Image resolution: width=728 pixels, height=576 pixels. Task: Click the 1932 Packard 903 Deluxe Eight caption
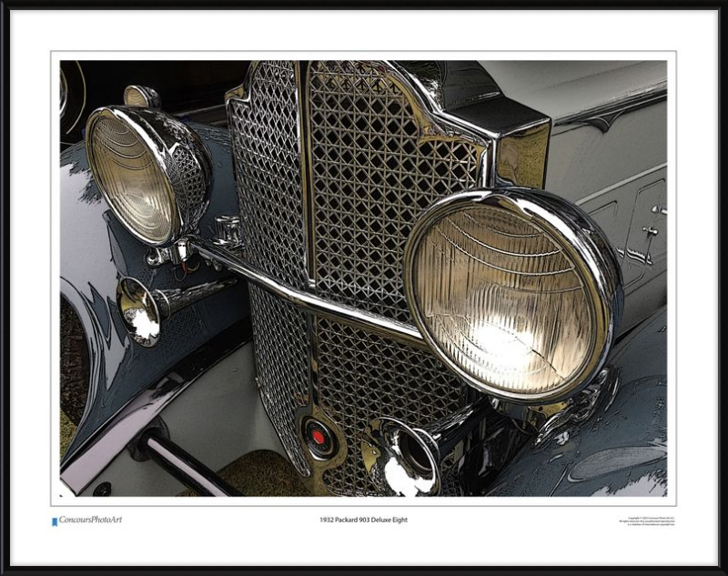(363, 520)
